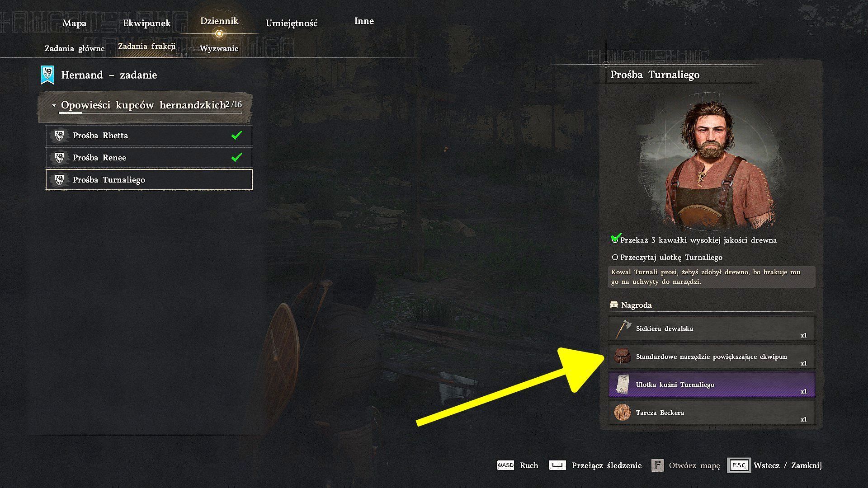Click the Turnali forge leaflet icon

point(623,385)
